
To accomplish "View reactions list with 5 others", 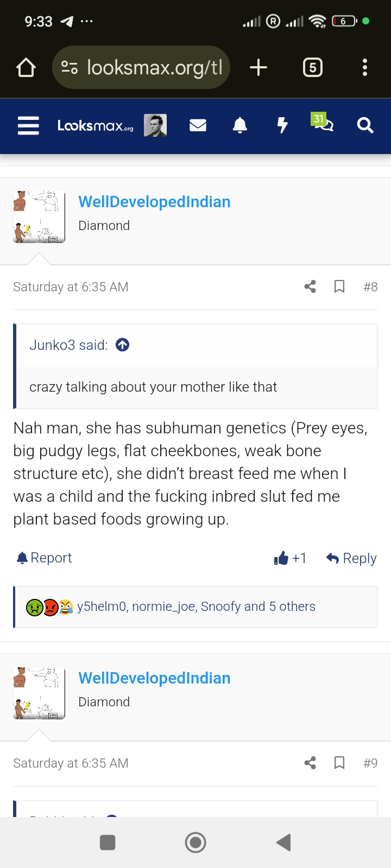I will (196, 607).
